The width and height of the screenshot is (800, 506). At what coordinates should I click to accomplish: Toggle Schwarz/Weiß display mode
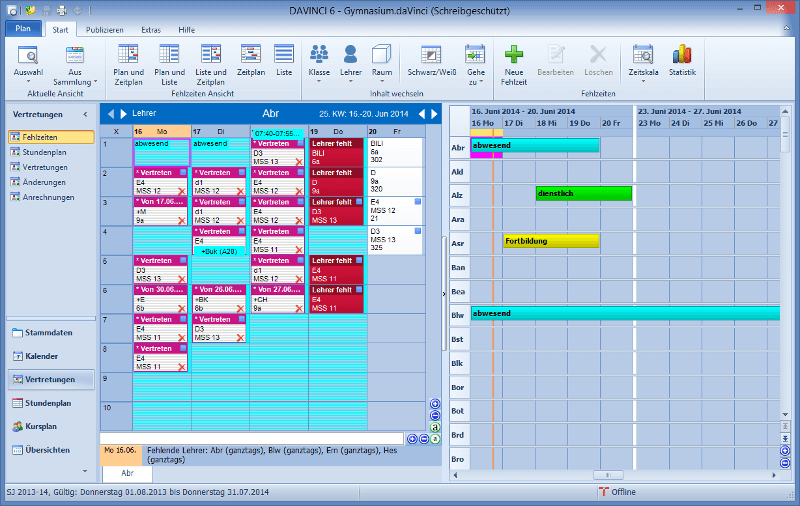tap(432, 61)
